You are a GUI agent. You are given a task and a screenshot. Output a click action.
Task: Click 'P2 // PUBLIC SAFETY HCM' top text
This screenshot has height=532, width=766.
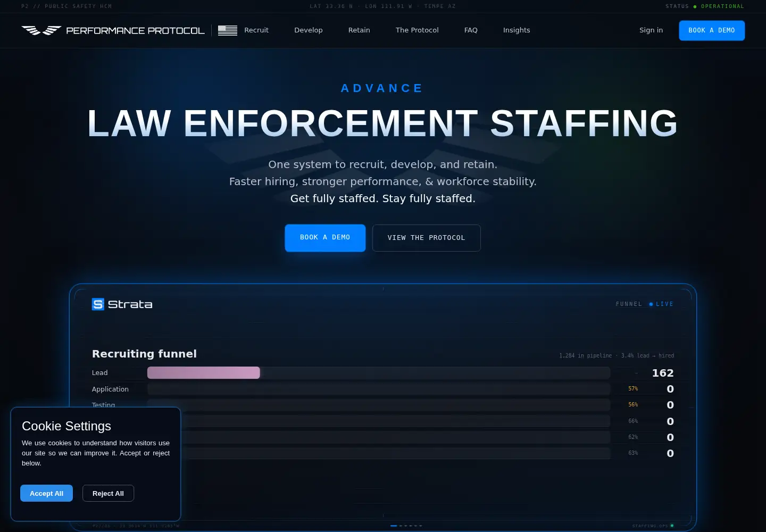tap(66, 6)
